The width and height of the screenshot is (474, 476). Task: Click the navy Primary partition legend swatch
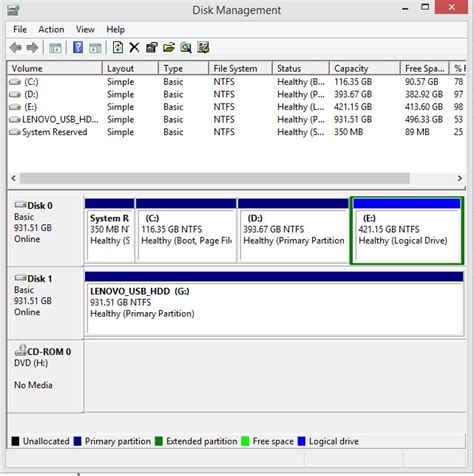[x=77, y=441]
